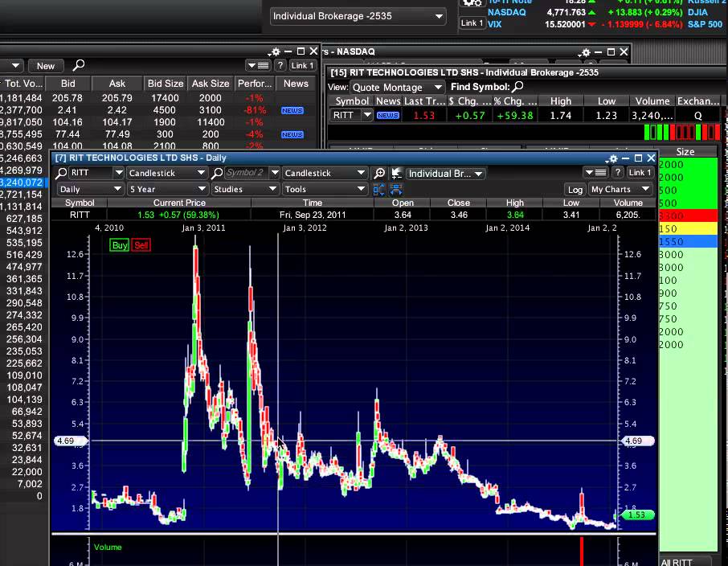Screen dimensions: 728x566
Task: Click the Current Price header in chart table
Action: point(179,203)
